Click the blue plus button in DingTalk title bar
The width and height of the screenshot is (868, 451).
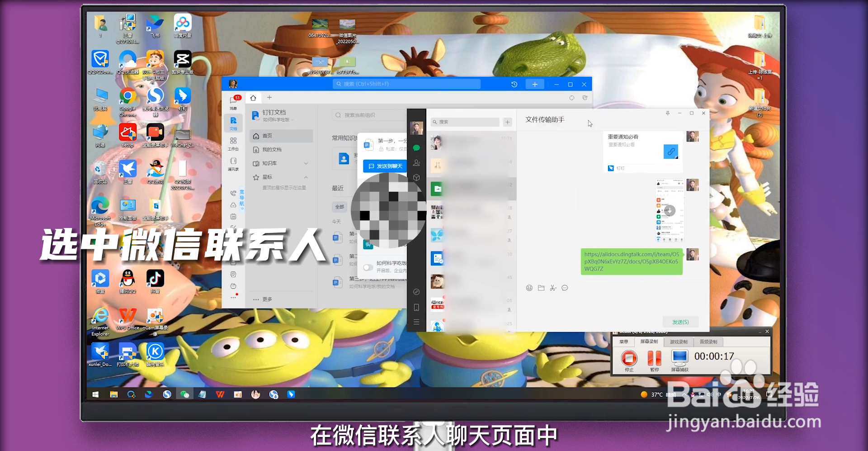pyautogui.click(x=535, y=84)
